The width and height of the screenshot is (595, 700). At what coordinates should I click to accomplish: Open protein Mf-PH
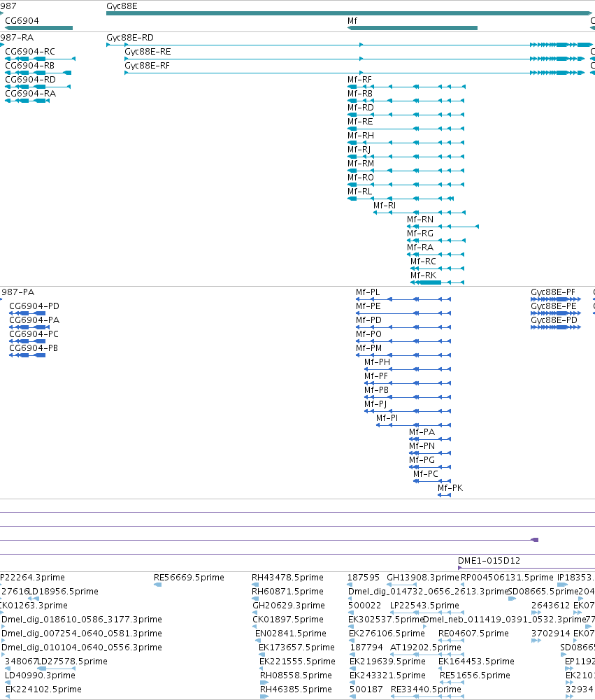click(377, 362)
